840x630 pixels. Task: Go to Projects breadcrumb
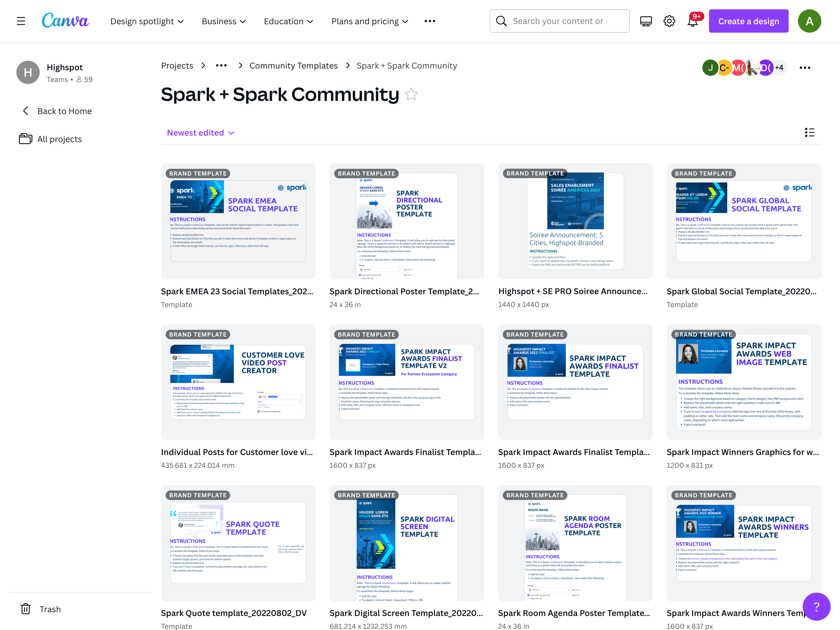coord(177,66)
